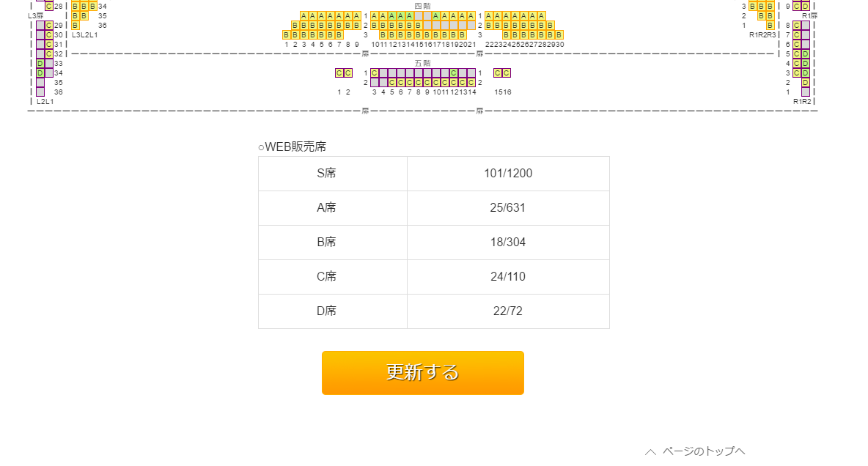Click the S席 availability cell showing 101/1200
This screenshot has width=868, height=466.
(508, 173)
